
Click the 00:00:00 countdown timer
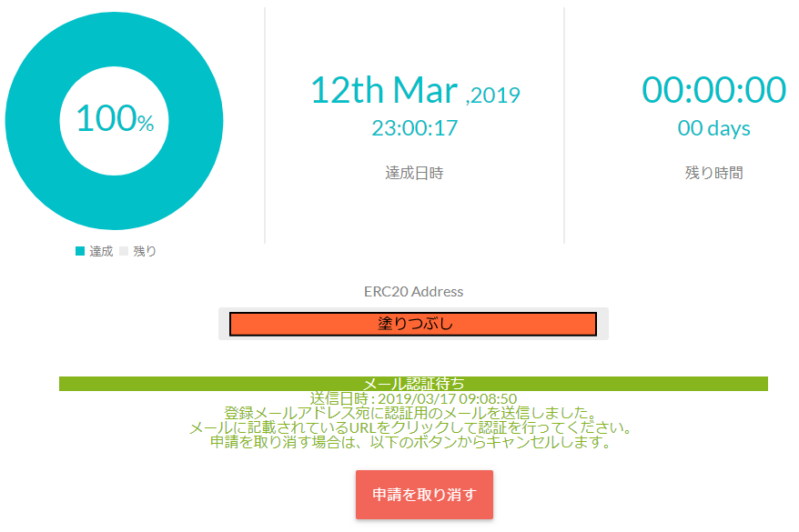point(713,91)
